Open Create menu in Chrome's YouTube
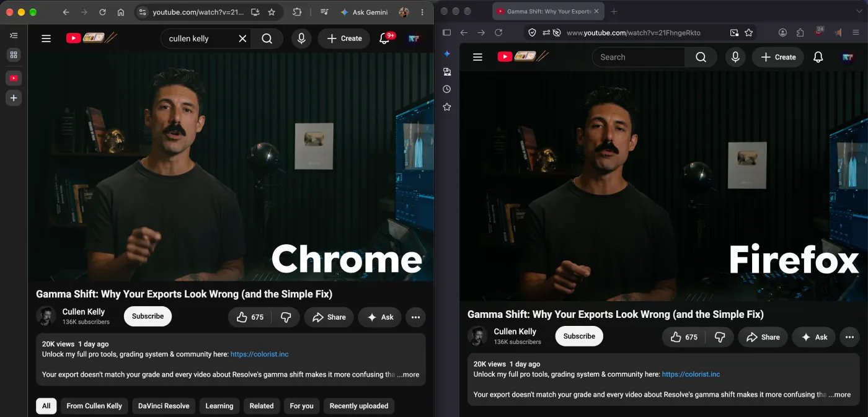Viewport: 868px width, 417px height. pyautogui.click(x=344, y=38)
